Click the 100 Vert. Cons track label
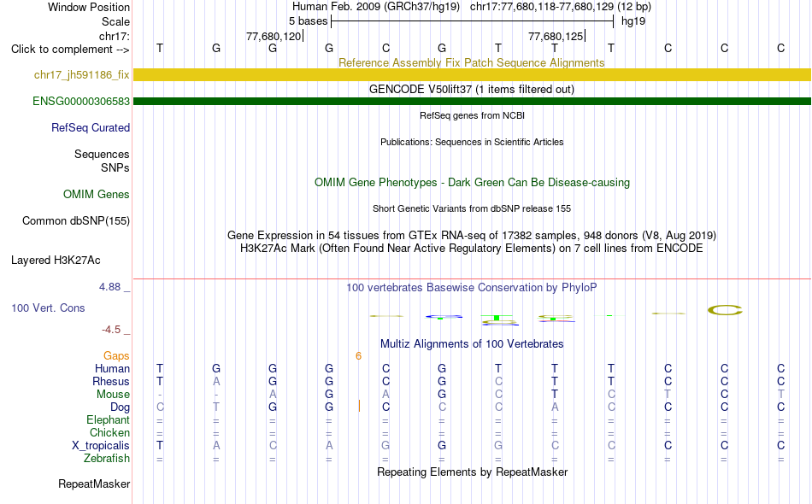Viewport: 812px width, 504px height. [48, 308]
